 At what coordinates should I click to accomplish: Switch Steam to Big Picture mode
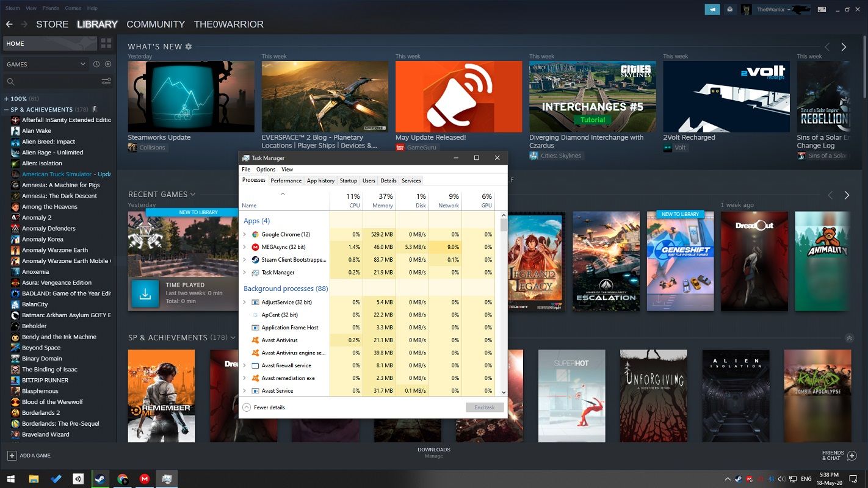coord(822,9)
